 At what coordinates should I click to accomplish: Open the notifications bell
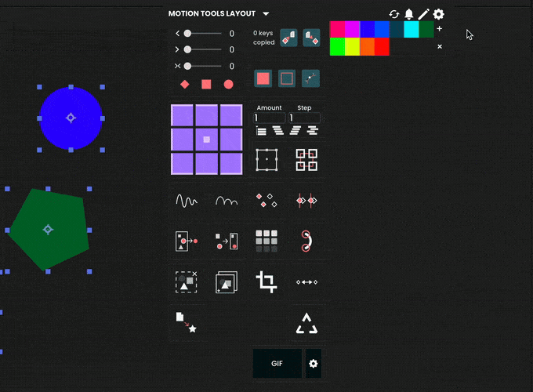[x=409, y=14]
